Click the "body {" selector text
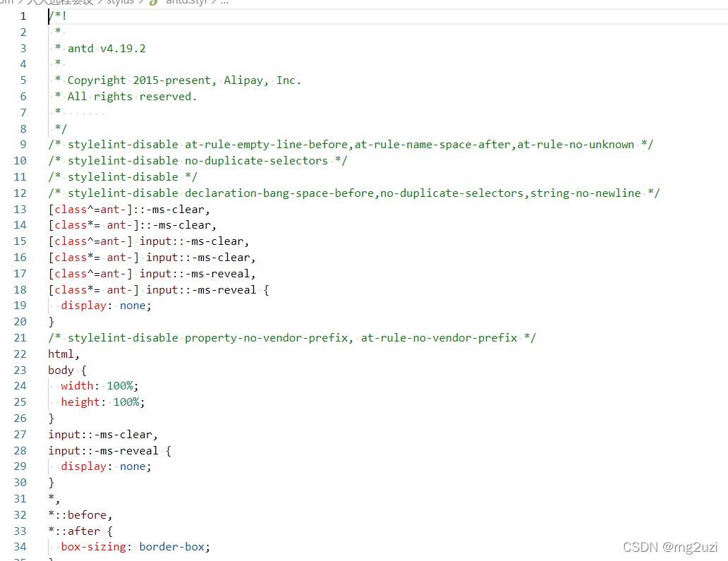Image resolution: width=728 pixels, height=561 pixels. 63,369
